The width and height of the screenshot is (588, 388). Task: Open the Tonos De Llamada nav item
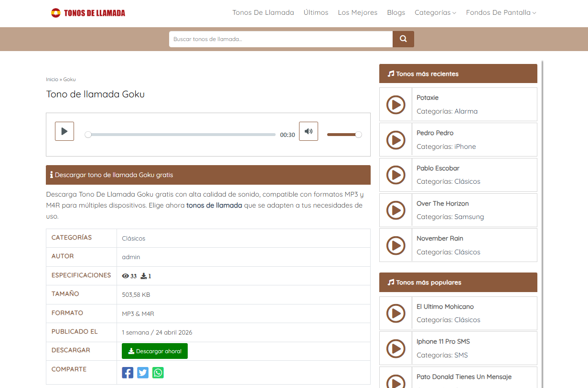click(x=263, y=13)
